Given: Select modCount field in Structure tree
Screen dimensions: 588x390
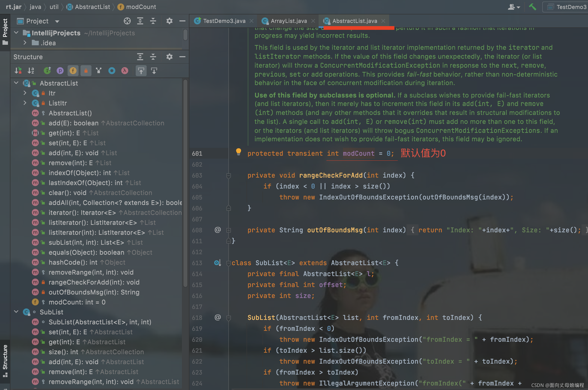Looking at the screenshot, I should [77, 302].
